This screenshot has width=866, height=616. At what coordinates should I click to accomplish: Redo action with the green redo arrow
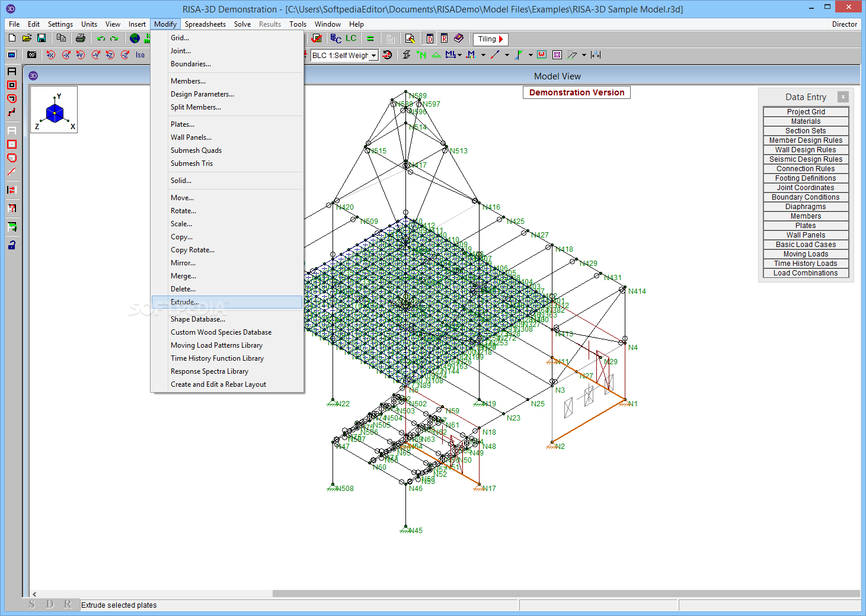[x=114, y=38]
